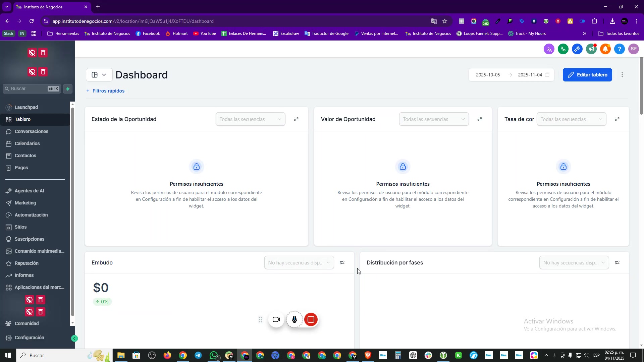Show hidden system tray icons
The width and height of the screenshot is (644, 362).
(x=546, y=356)
